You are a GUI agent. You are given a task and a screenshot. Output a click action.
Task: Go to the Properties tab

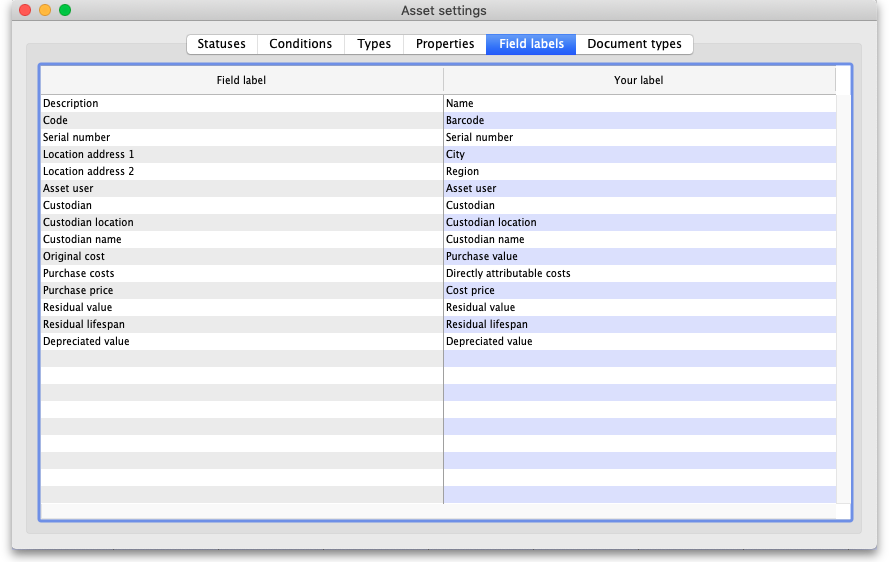(x=445, y=44)
